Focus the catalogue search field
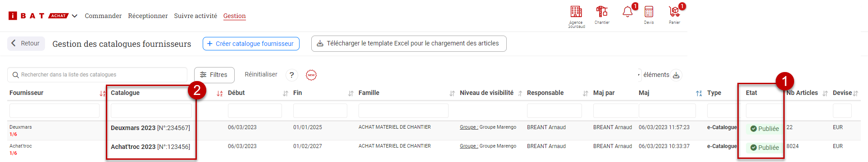868x162 pixels. pos(97,75)
